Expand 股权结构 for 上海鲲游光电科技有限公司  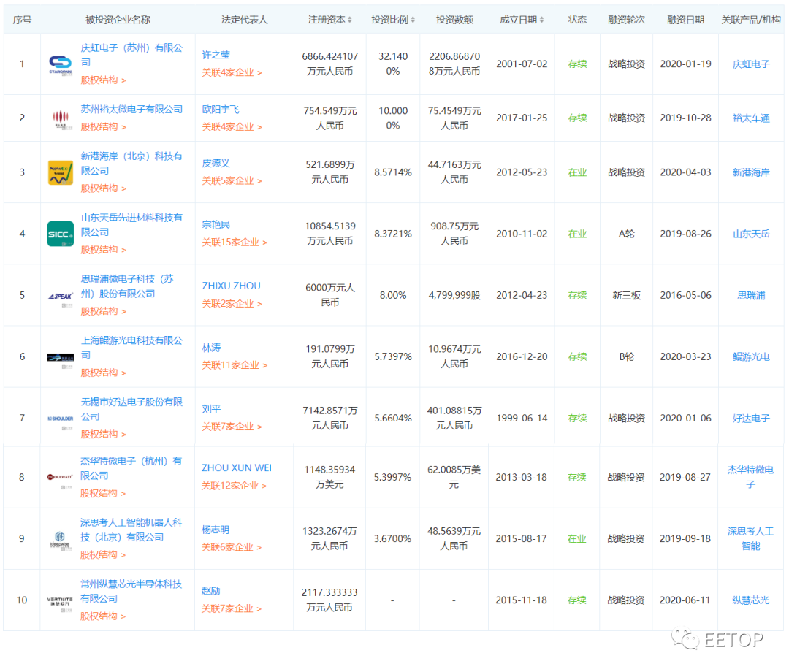pos(104,373)
